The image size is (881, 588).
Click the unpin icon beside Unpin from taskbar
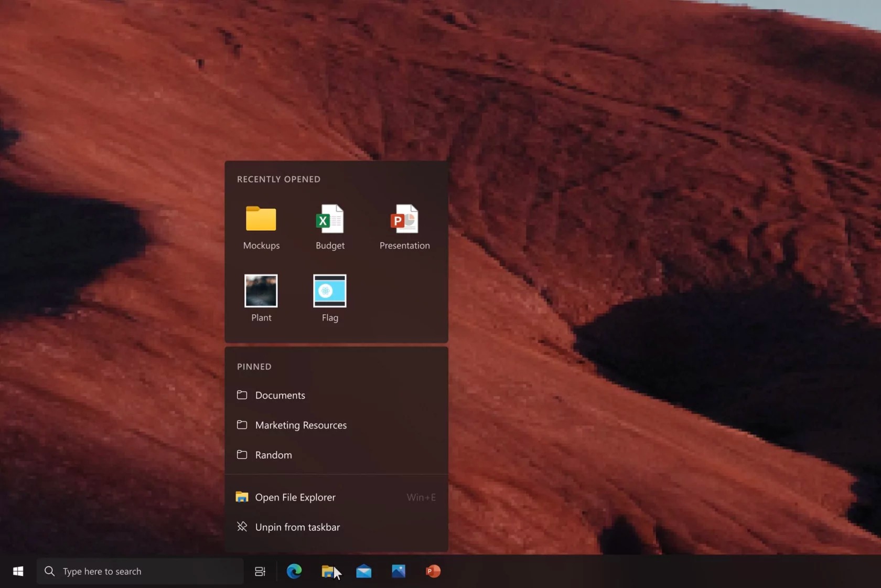click(242, 526)
